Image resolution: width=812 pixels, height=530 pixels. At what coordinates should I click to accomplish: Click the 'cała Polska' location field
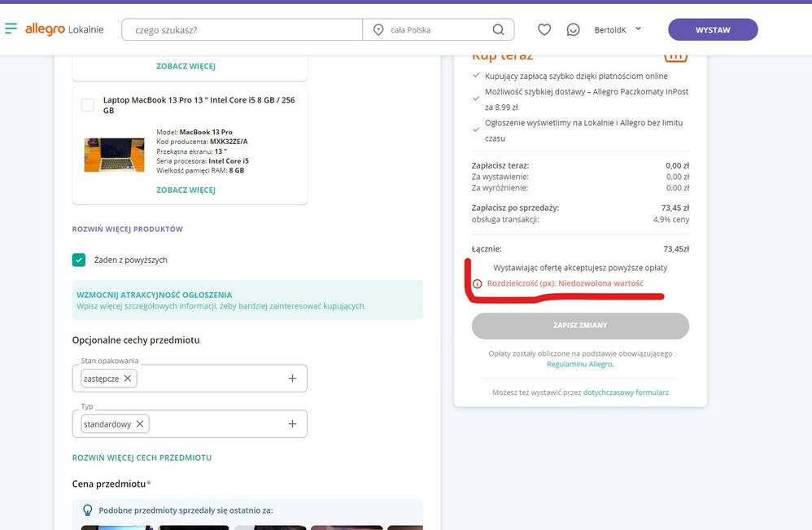click(x=438, y=30)
